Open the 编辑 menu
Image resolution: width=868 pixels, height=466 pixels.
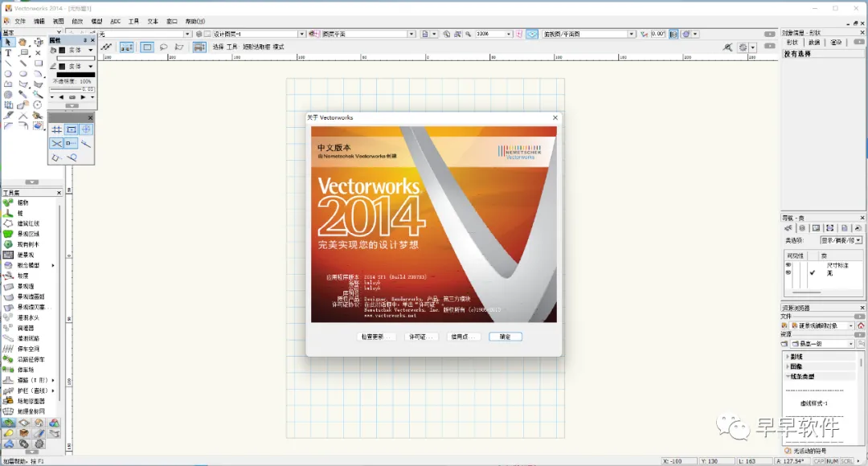pos(39,22)
